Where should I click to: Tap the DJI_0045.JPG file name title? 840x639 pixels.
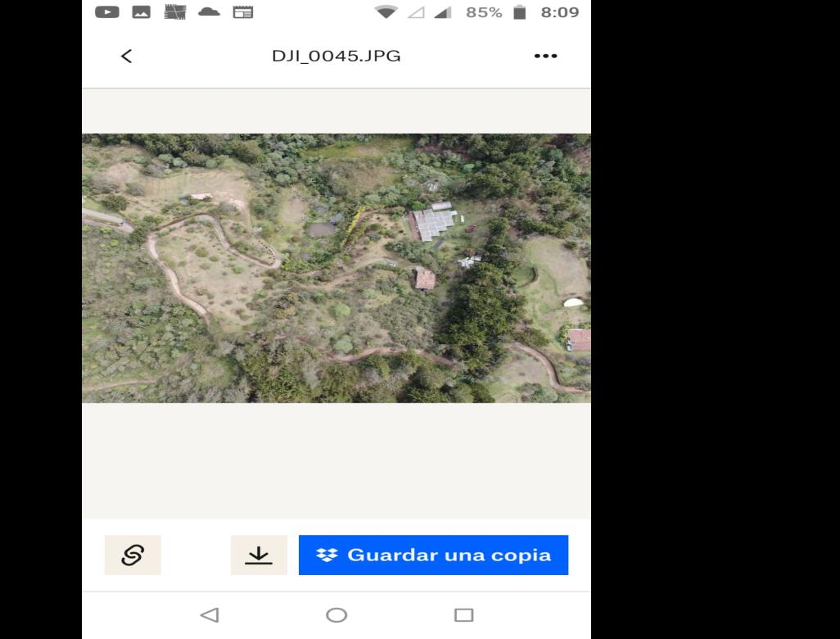336,56
